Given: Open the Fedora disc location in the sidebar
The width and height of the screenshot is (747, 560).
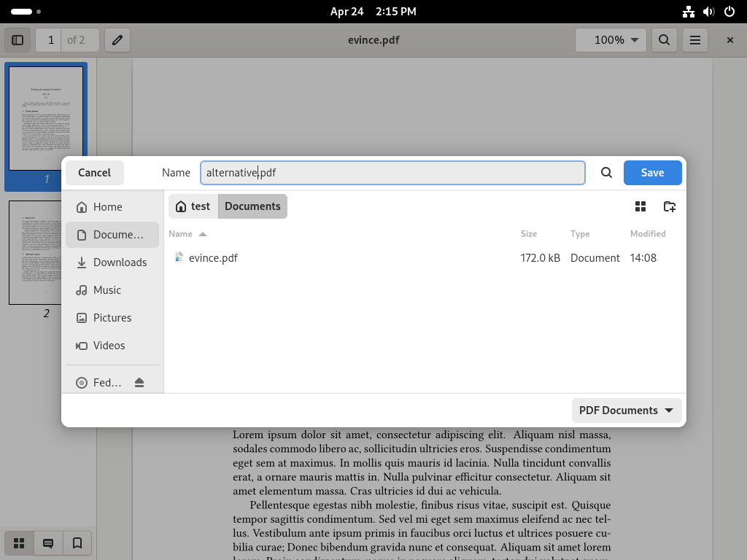Looking at the screenshot, I should pyautogui.click(x=101, y=383).
